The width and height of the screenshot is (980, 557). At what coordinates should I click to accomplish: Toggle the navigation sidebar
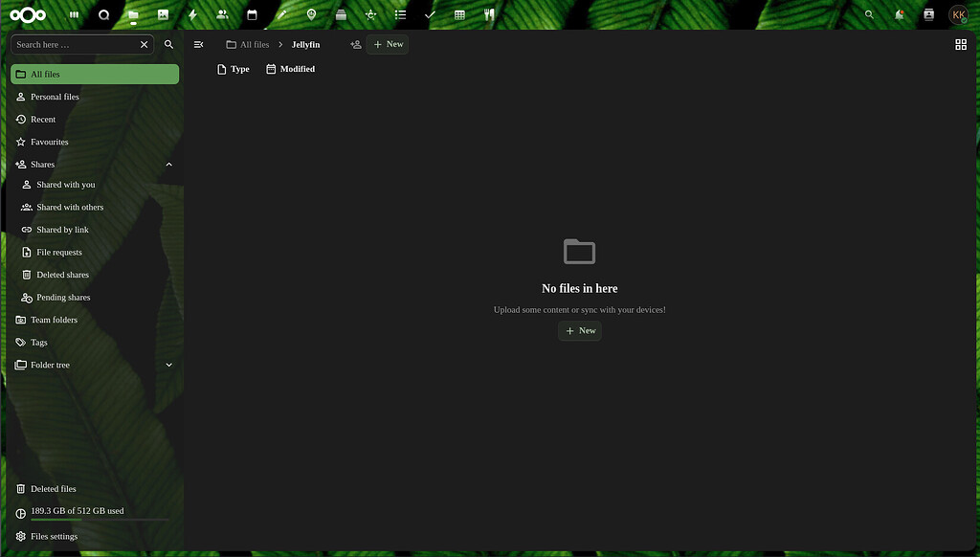click(199, 44)
